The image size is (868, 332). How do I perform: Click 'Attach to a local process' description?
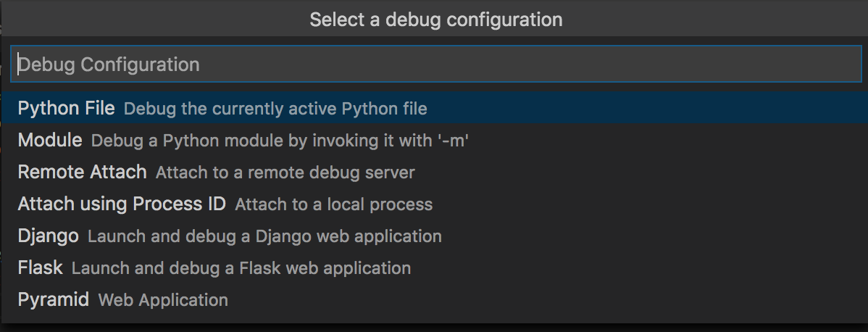click(333, 205)
